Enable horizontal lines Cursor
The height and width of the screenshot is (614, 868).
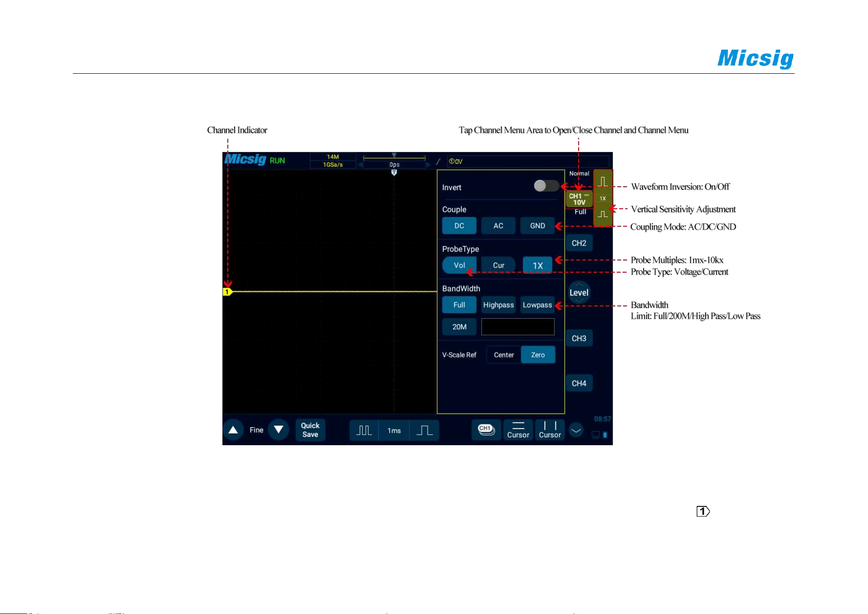click(x=518, y=430)
